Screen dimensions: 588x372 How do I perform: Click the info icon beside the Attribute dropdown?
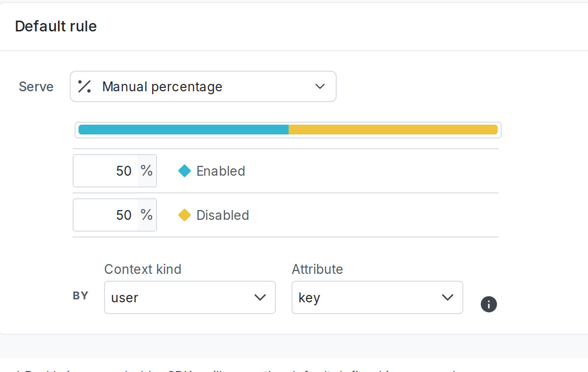[x=488, y=304]
